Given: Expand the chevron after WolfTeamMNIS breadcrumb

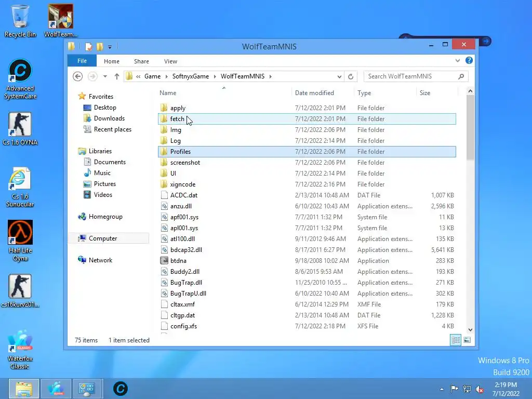Looking at the screenshot, I should 270,76.
